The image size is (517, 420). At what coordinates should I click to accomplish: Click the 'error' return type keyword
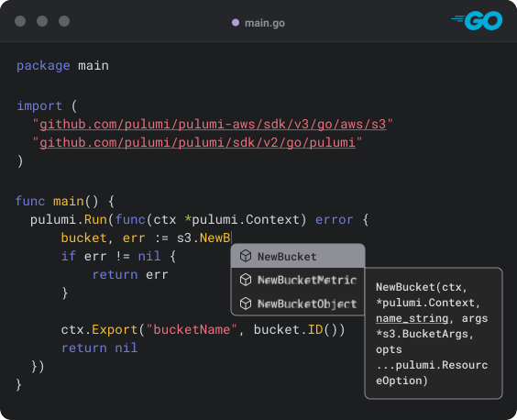click(x=334, y=220)
